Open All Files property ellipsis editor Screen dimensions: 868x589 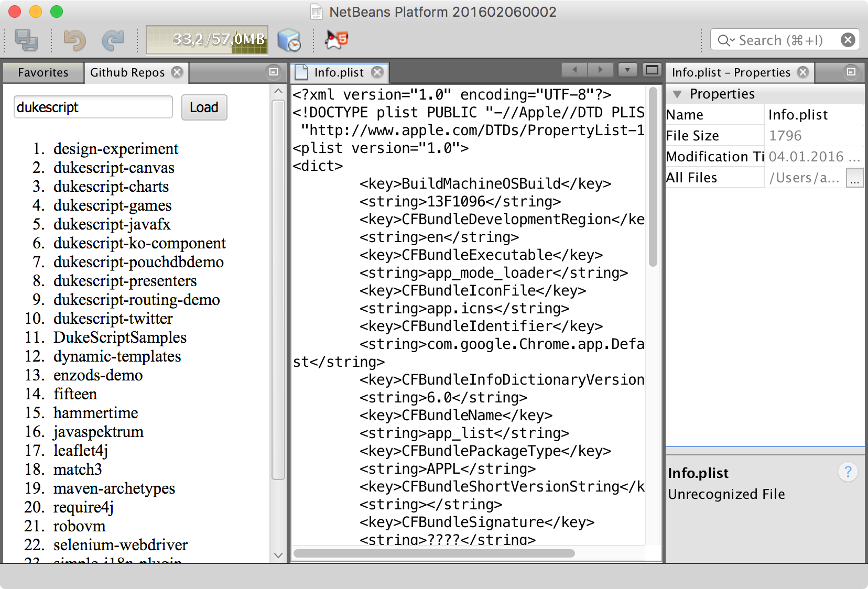point(854,178)
